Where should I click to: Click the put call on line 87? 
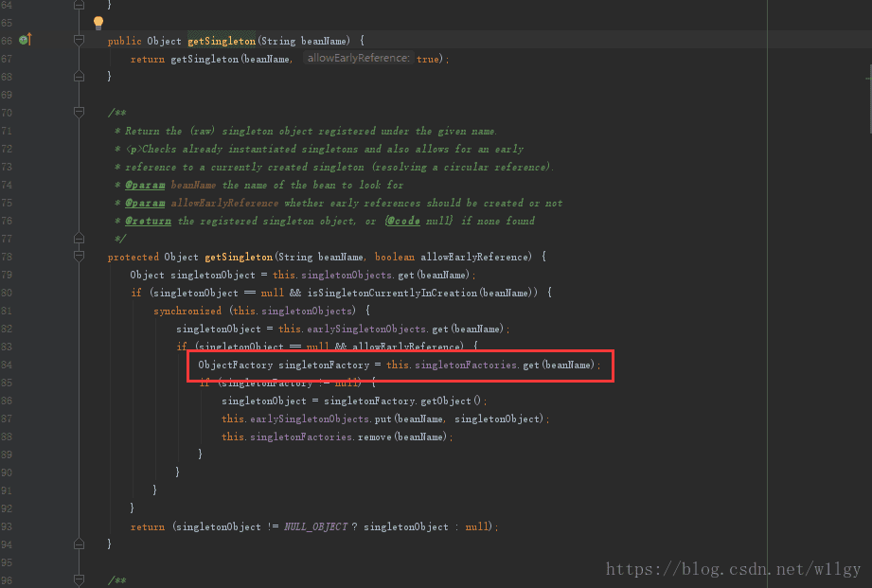(x=383, y=419)
